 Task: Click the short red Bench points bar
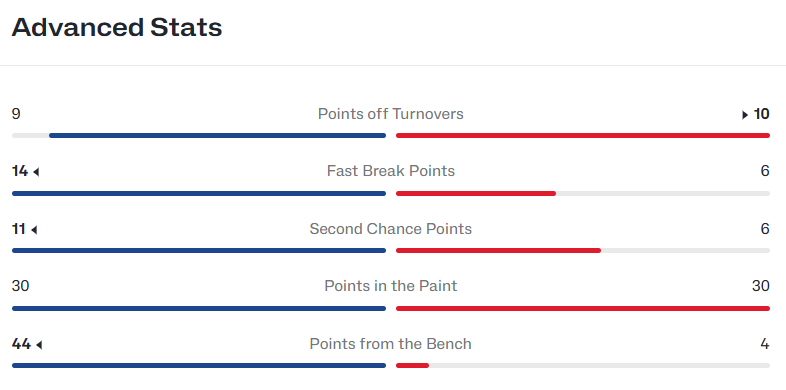pyautogui.click(x=413, y=365)
